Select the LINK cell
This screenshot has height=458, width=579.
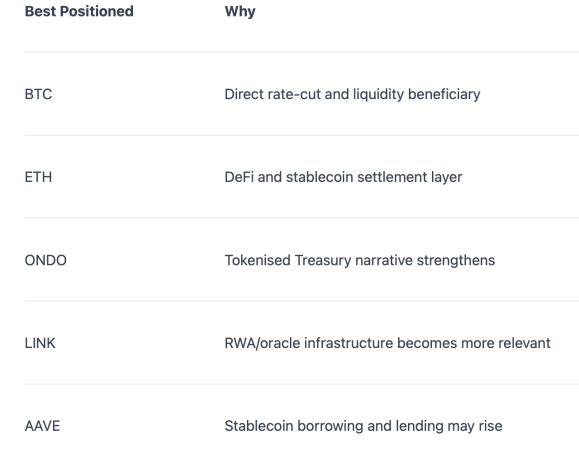[40, 343]
